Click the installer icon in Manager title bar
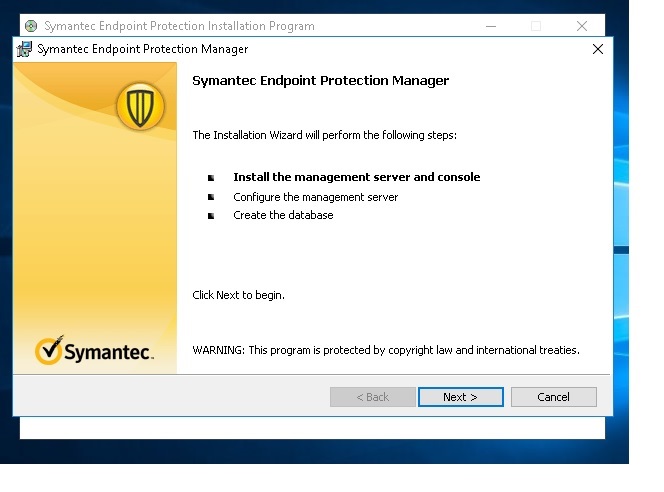The image size is (664, 492). pos(24,49)
